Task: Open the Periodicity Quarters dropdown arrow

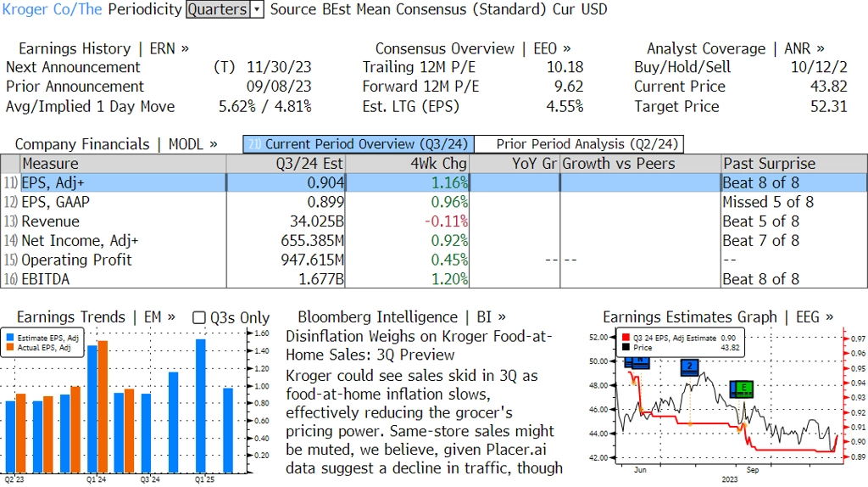Action: (257, 9)
